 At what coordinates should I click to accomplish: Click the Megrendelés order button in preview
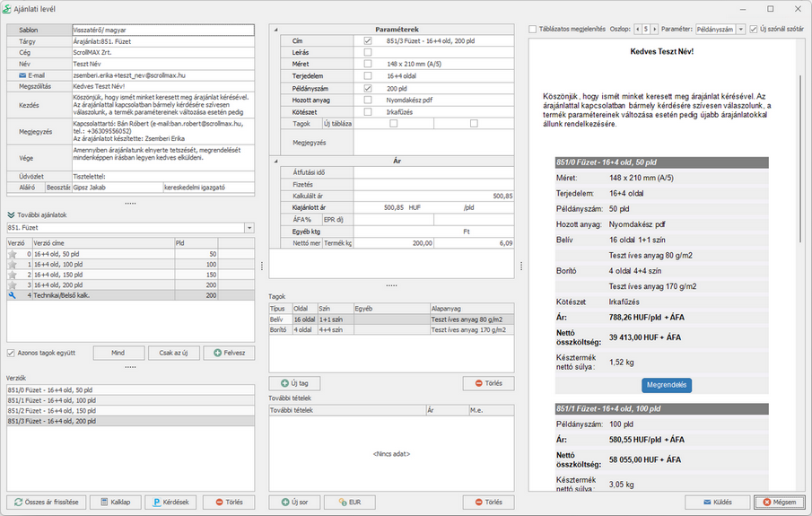667,385
